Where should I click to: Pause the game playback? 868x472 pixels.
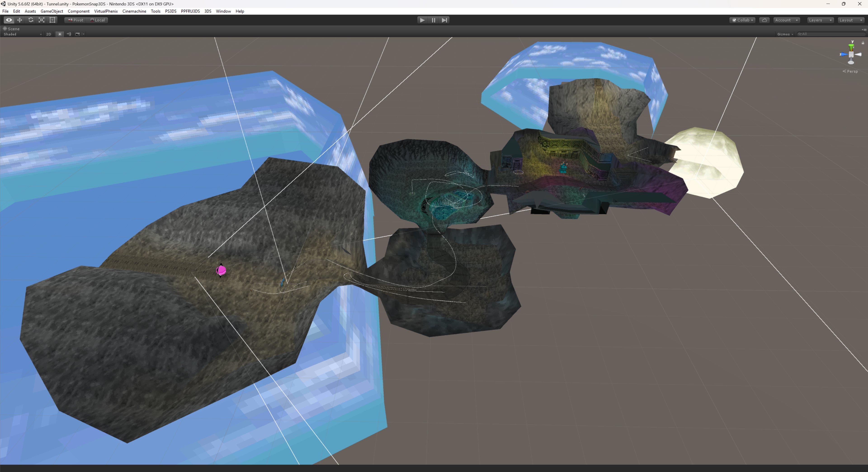point(433,20)
